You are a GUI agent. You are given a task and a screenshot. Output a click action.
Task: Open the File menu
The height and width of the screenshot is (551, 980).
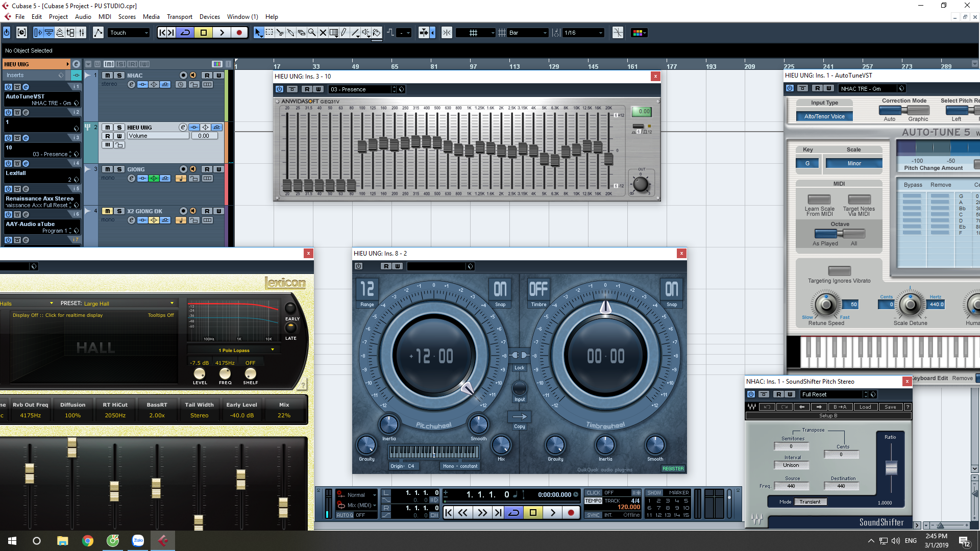pos(20,17)
